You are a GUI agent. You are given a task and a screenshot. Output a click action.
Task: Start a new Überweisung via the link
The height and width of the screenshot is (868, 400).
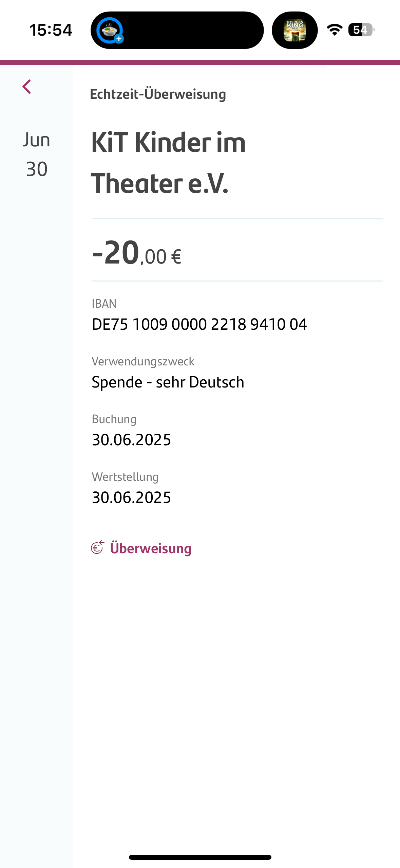click(x=151, y=548)
